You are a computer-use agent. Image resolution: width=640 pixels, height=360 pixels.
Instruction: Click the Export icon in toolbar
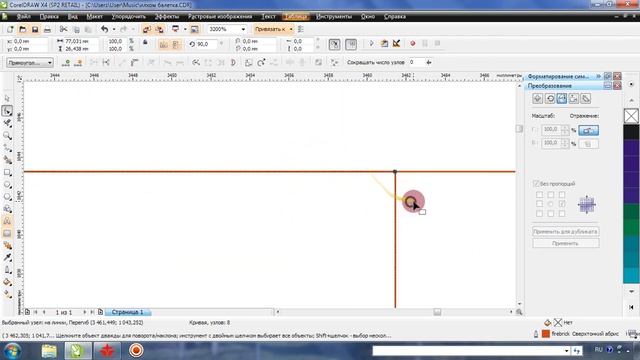point(160,29)
